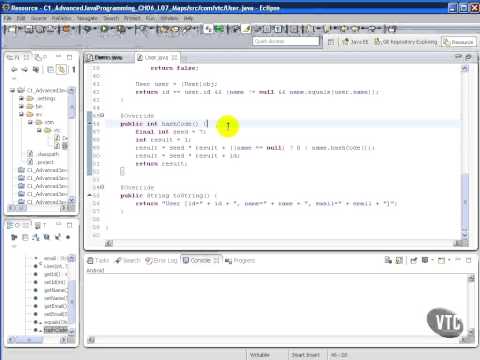
Task: Minimize the Navigator panel
Action: tap(58, 56)
